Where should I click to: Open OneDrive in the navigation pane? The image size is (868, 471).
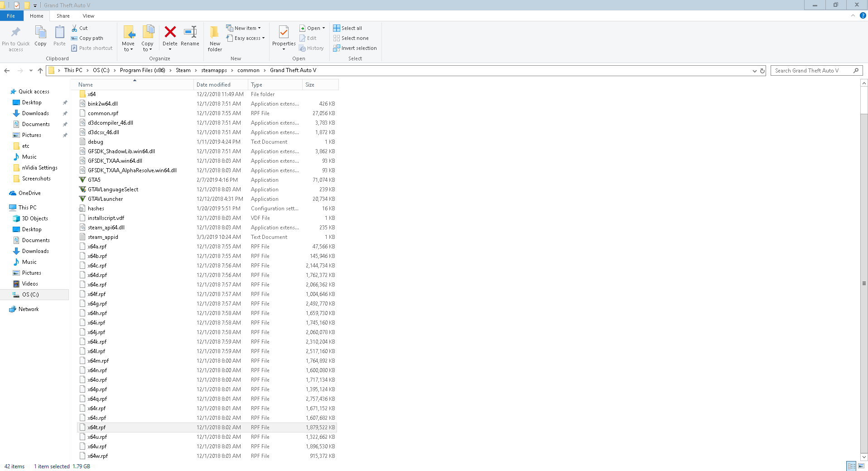tap(29, 193)
